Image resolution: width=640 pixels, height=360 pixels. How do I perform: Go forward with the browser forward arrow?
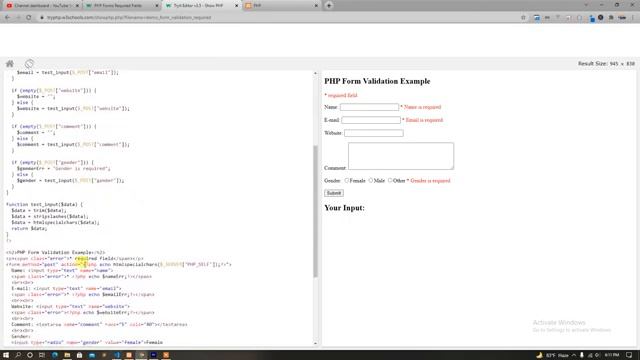18,18
